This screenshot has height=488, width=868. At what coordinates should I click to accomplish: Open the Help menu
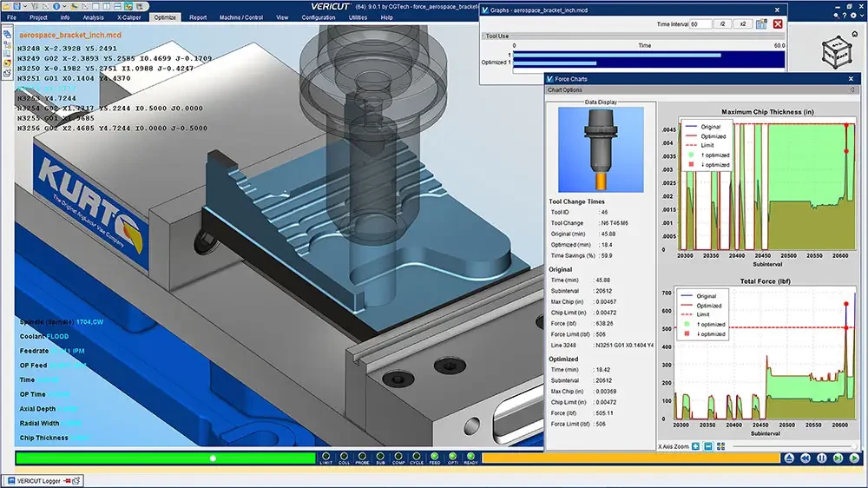coord(386,17)
